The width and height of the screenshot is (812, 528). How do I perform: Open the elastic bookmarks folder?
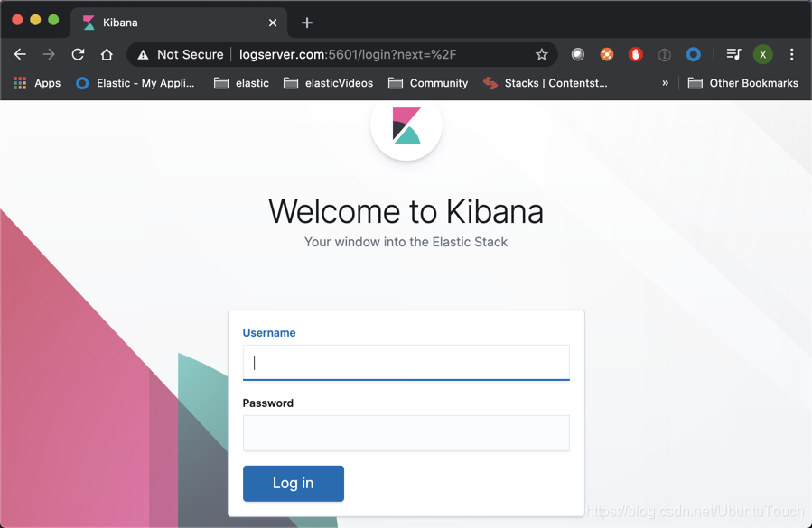click(x=242, y=83)
